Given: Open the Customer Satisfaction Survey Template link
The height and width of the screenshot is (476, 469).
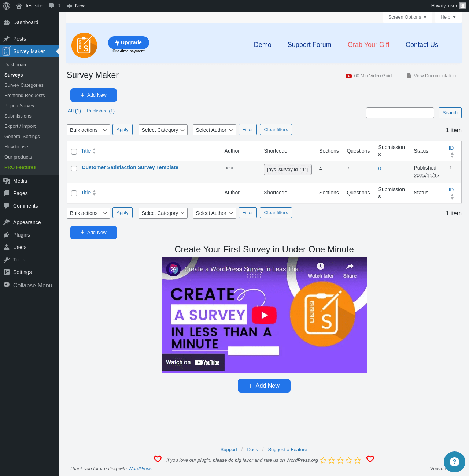Looking at the screenshot, I should coord(130,167).
